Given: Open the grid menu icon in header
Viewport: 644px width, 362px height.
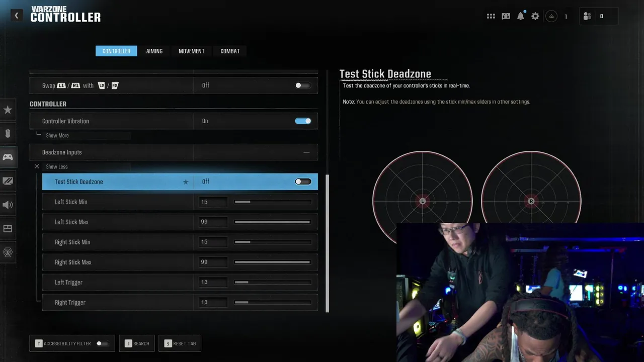Looking at the screenshot, I should 491,16.
